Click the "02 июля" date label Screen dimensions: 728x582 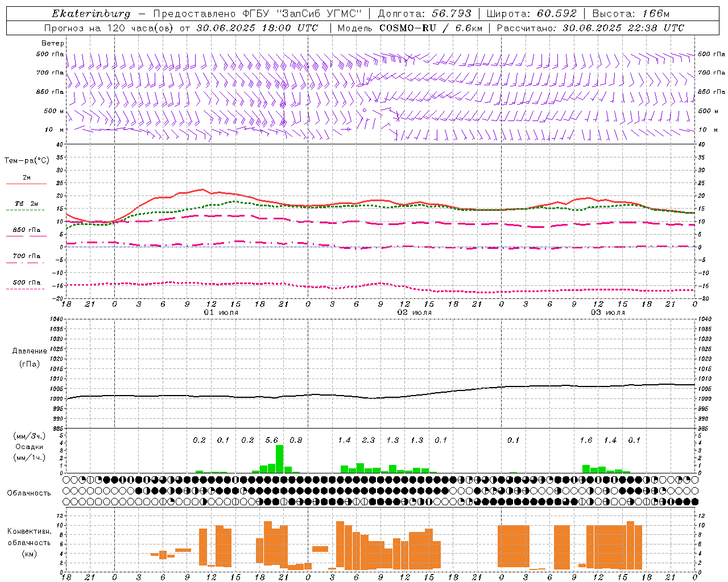(x=415, y=313)
